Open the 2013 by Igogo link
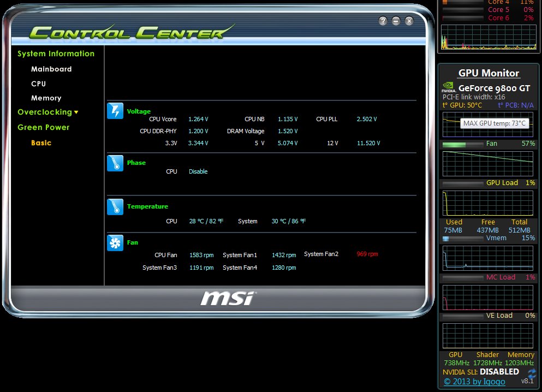The height and width of the screenshot is (392, 542). click(474, 381)
